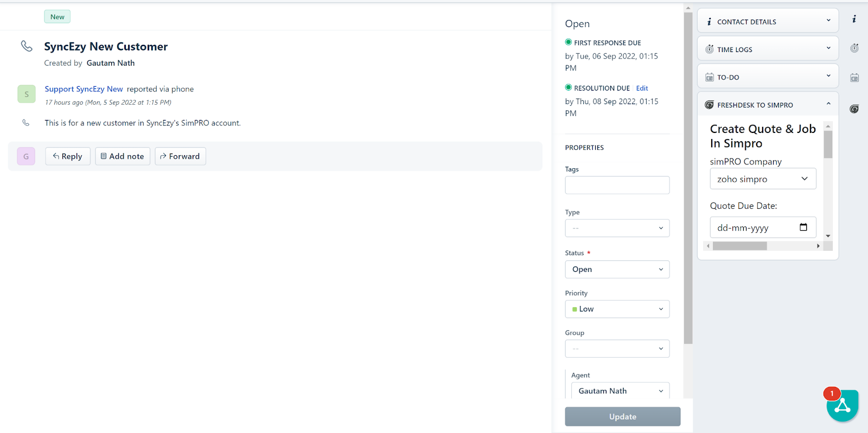Click the Forward button

180,156
